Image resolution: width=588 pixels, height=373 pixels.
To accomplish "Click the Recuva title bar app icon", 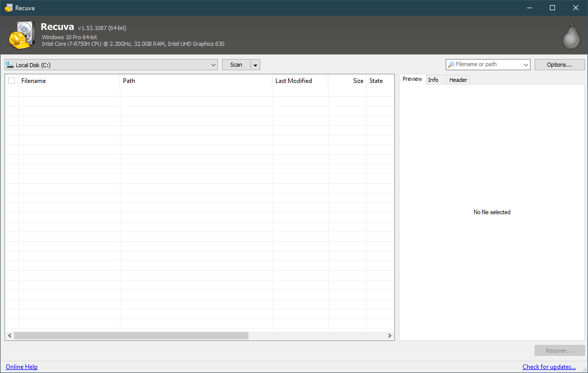I will (8, 8).
